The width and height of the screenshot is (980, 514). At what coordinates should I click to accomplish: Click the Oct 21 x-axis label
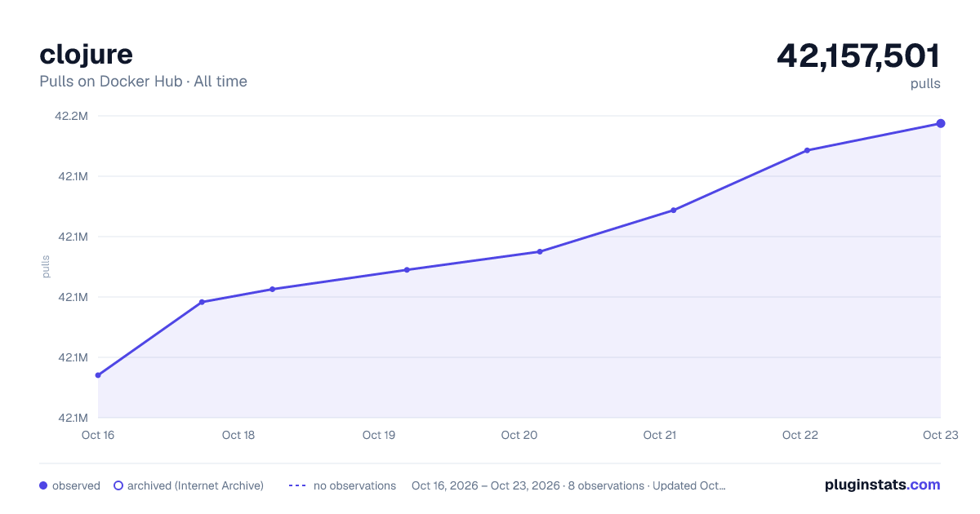tap(660, 435)
